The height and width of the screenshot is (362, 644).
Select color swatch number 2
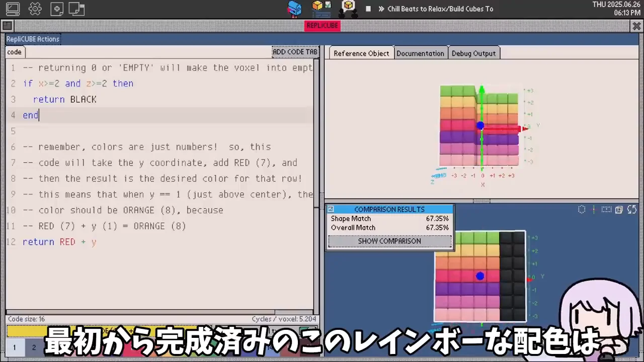pyautogui.click(x=34, y=347)
